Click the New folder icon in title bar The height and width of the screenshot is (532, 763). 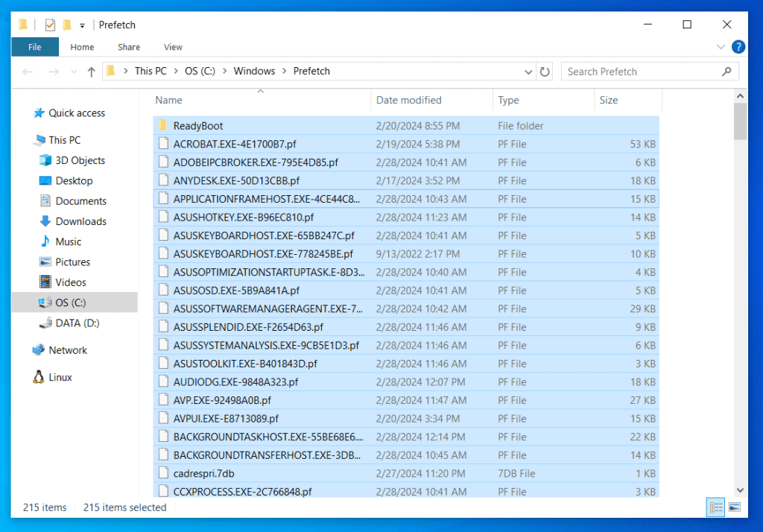click(x=67, y=25)
